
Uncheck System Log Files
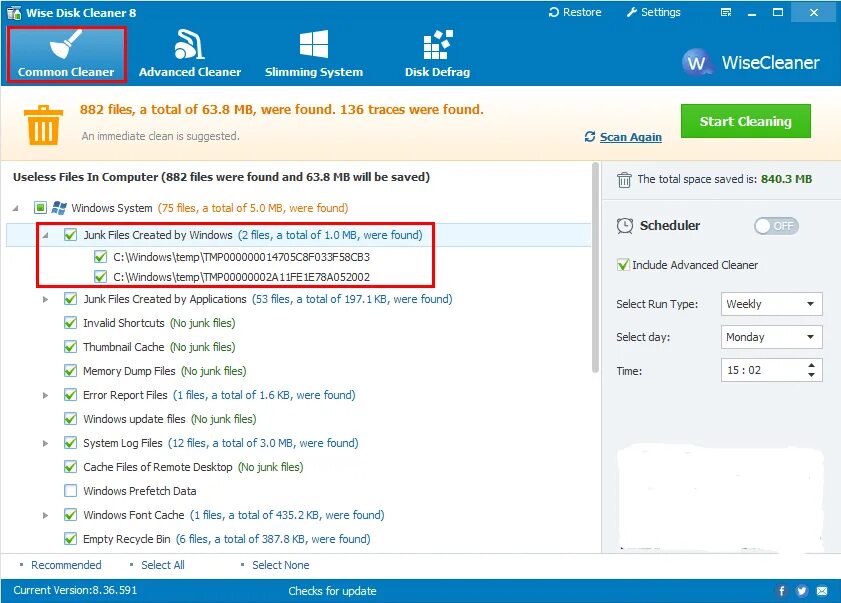click(x=70, y=443)
